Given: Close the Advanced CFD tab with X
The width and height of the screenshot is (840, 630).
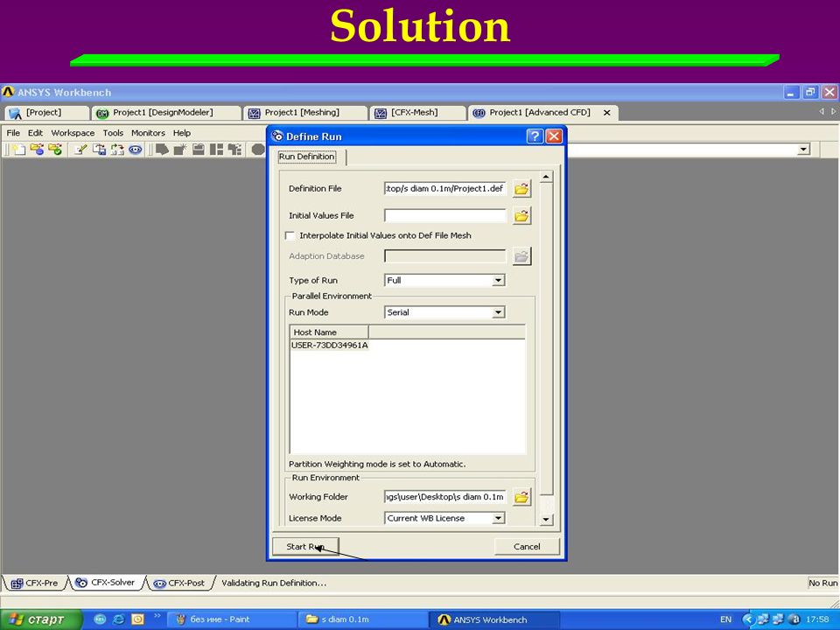Looking at the screenshot, I should click(607, 113).
